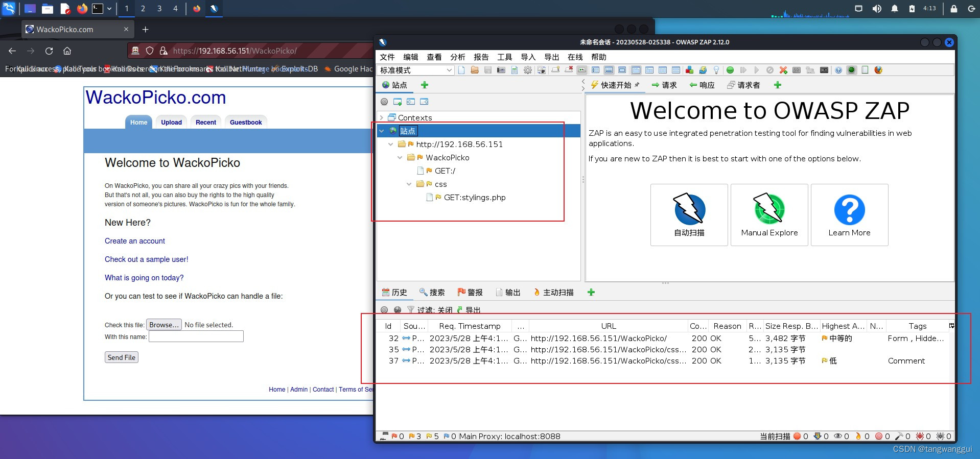Click Create an account link in WackoPicko
Screen dimensions: 980x459
click(x=135, y=241)
